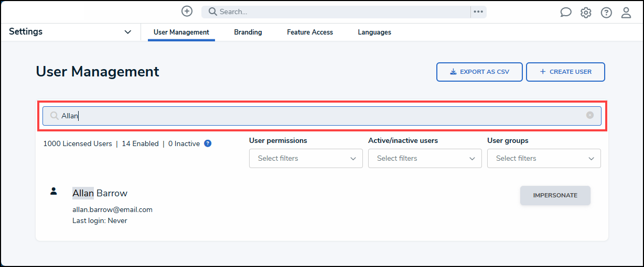Click the plus circle create icon
The height and width of the screenshot is (267, 644).
187,12
